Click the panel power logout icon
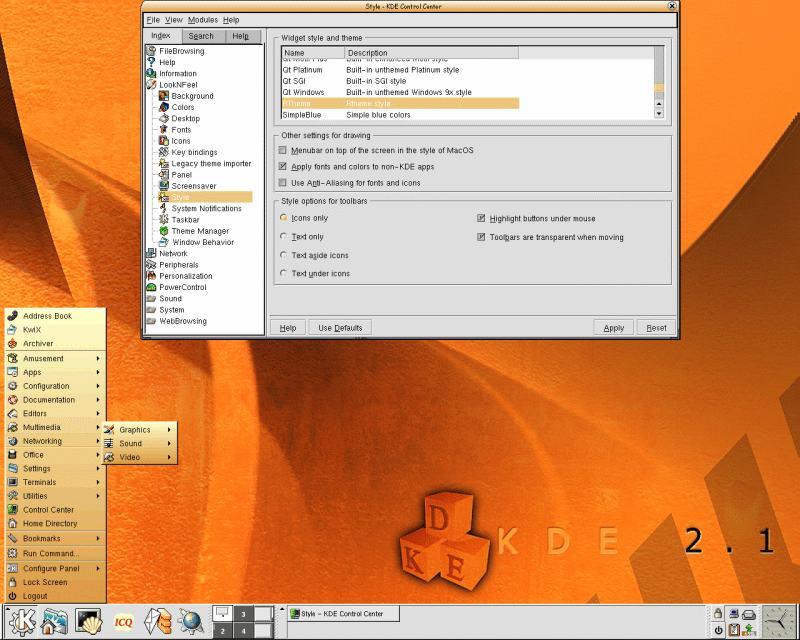This screenshot has width=800, height=640. pyautogui.click(x=718, y=630)
